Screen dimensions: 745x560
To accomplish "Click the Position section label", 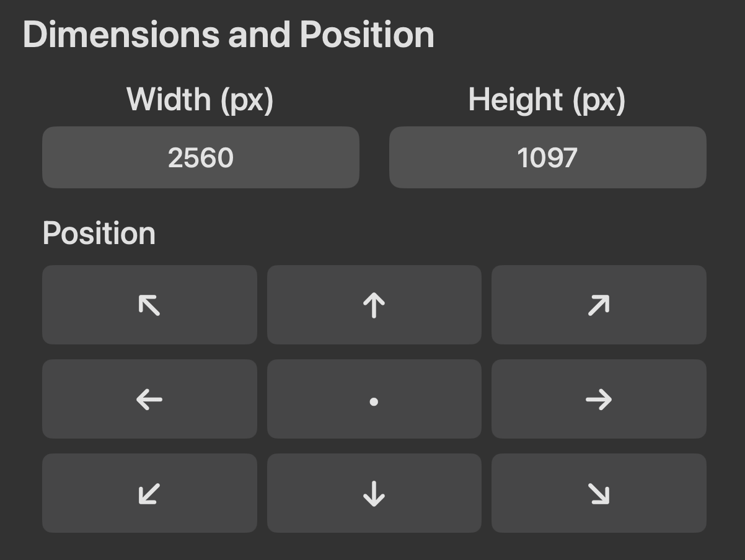I will (x=99, y=233).
